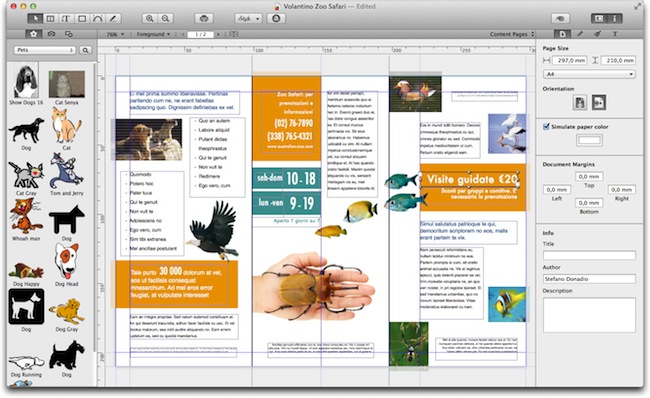
Task: Click the round icon beside Style
Action: point(276,19)
